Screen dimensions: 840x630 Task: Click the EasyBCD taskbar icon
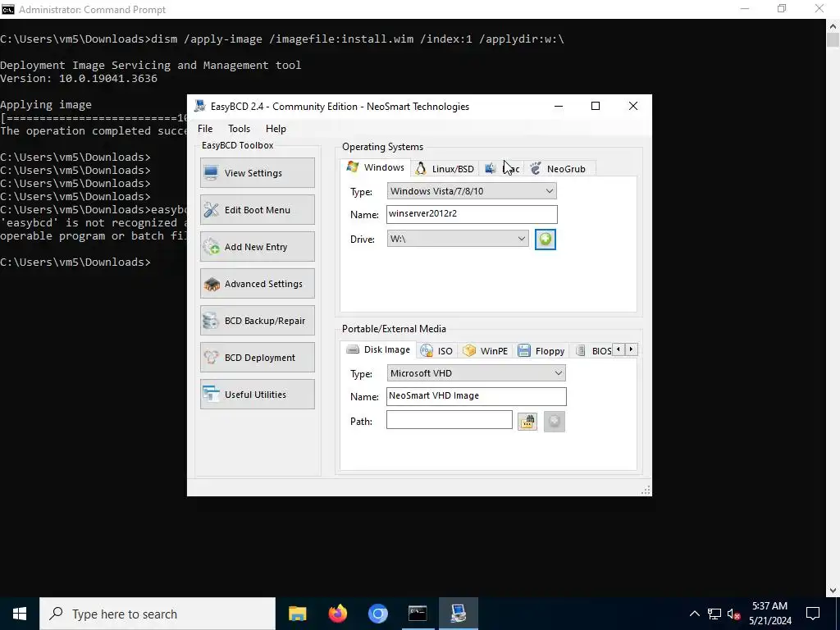point(458,614)
